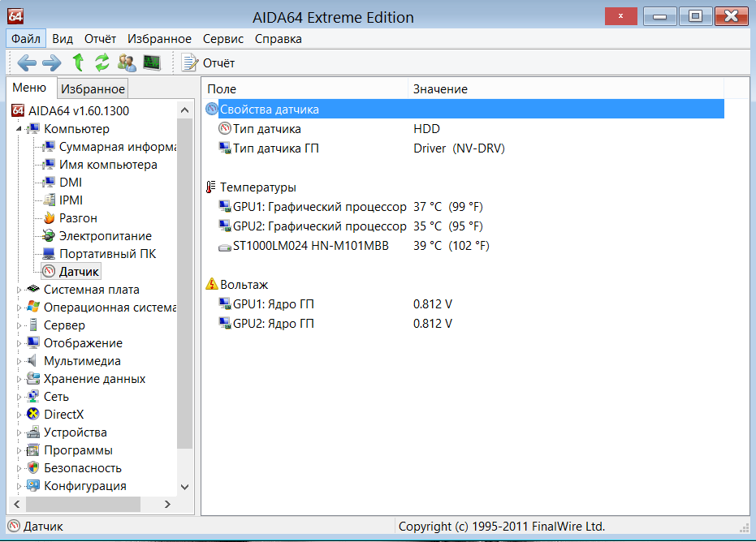Expand the Хранение данных node
This screenshot has height=542, width=756.
pyautogui.click(x=20, y=379)
